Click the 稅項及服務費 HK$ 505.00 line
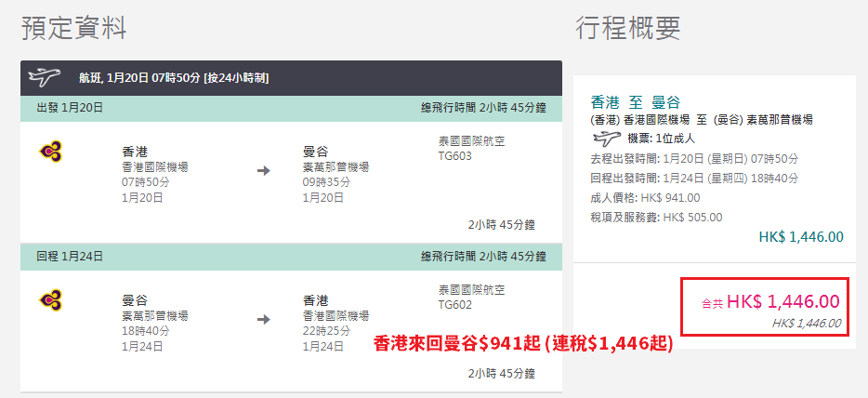 pos(656,218)
